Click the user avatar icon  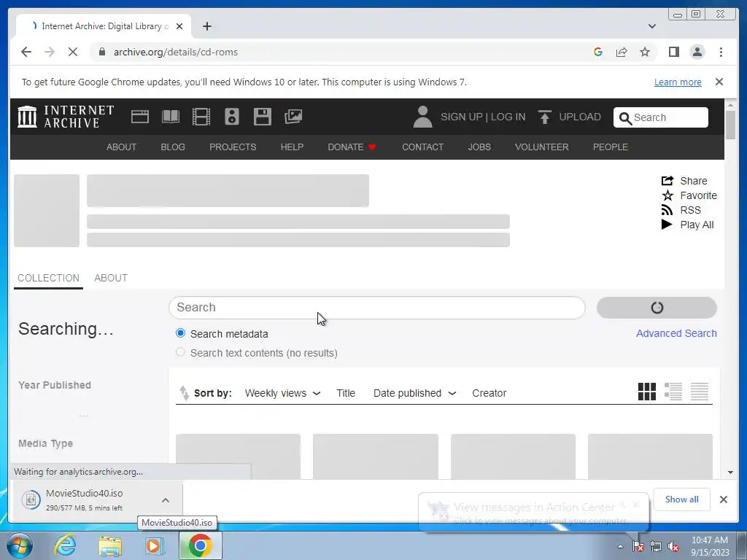pyautogui.click(x=422, y=117)
